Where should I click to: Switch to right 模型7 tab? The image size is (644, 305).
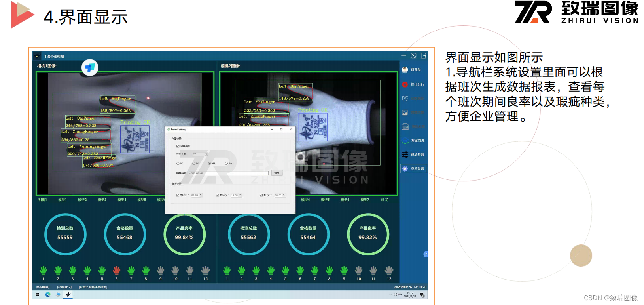point(365,200)
